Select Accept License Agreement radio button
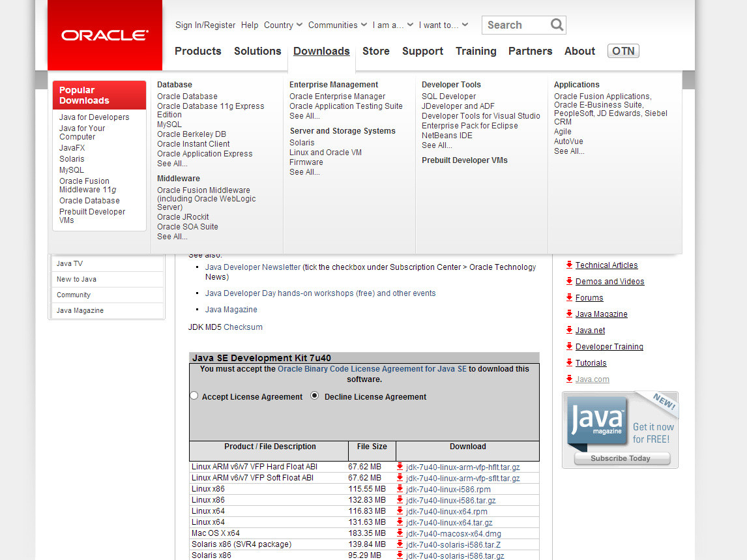The image size is (747, 560). (194, 396)
